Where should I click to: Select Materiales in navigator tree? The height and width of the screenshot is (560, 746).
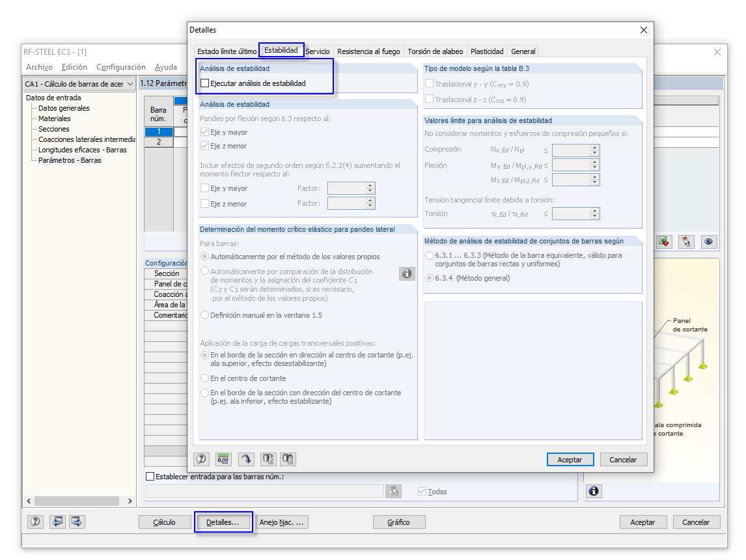(x=54, y=119)
